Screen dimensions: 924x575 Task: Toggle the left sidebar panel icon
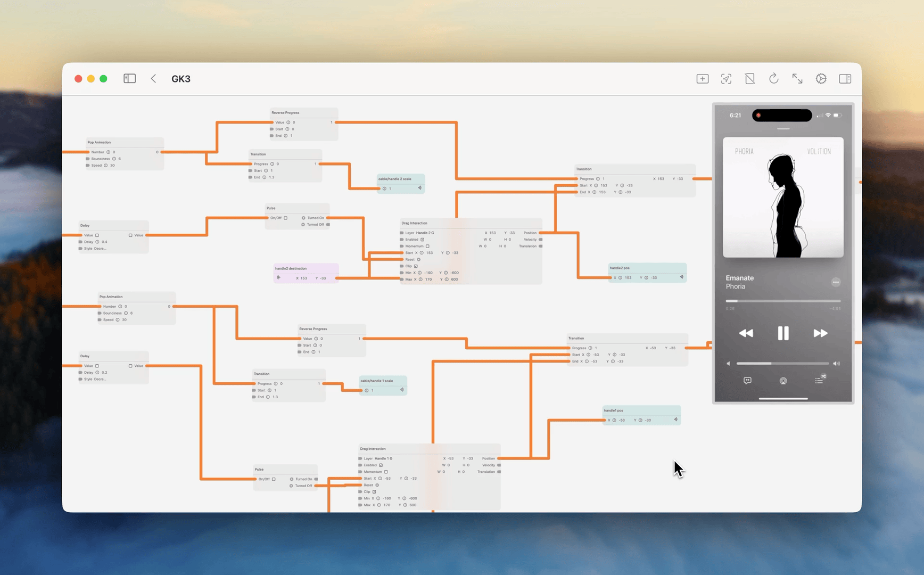click(129, 79)
